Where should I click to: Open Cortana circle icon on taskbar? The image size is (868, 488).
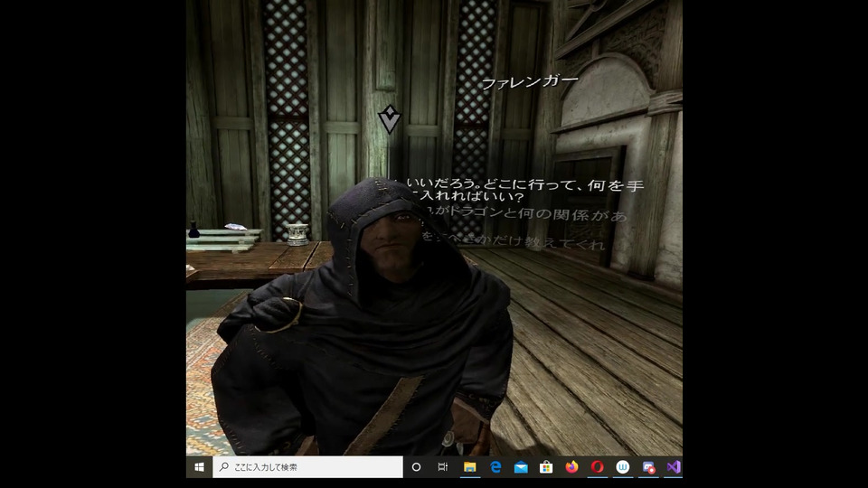(416, 467)
